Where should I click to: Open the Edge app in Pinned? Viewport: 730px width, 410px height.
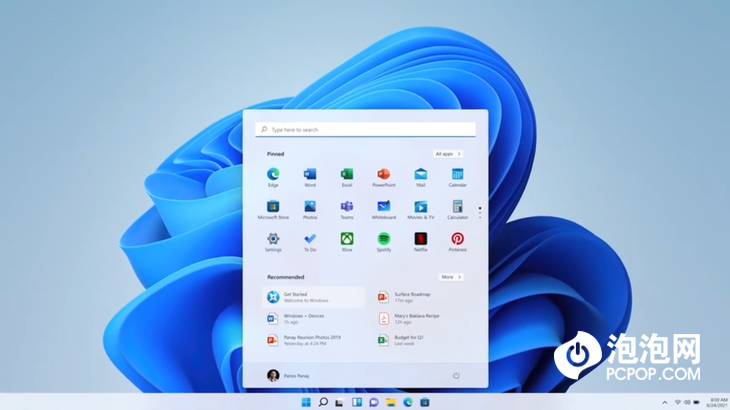[x=273, y=175]
